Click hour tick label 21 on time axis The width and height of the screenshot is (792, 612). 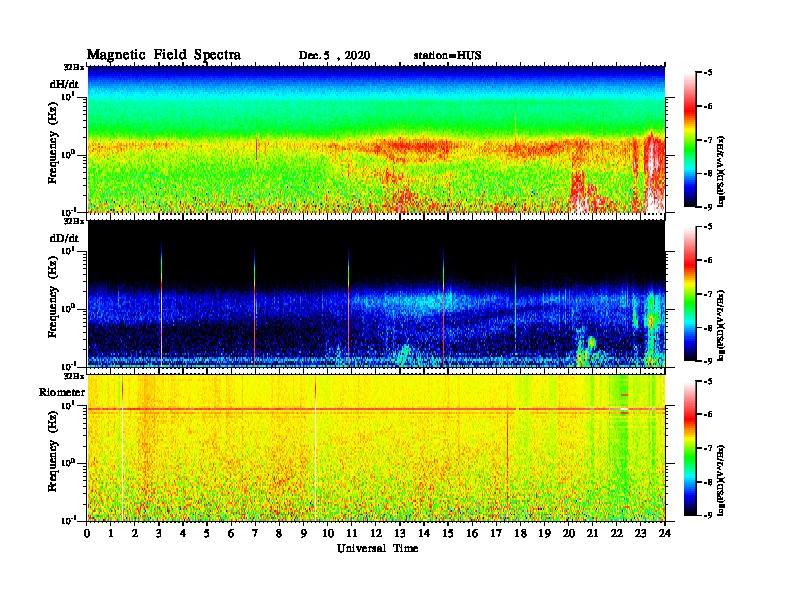tap(592, 533)
